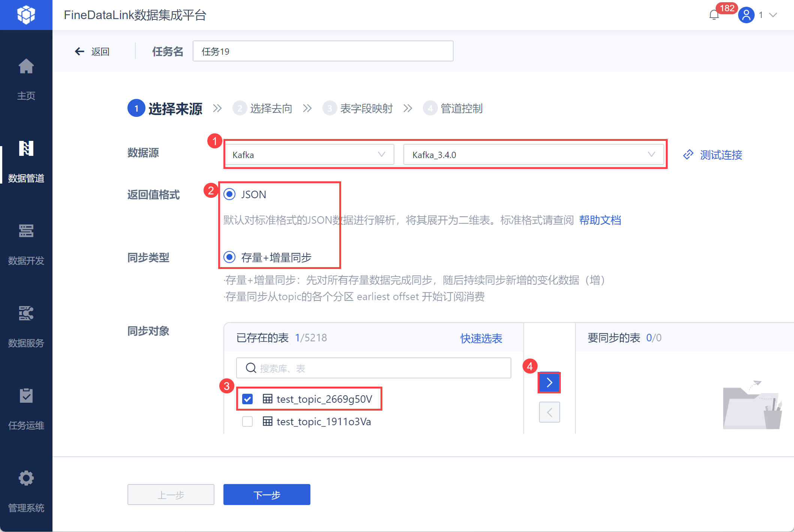Uncheck test_topic_2669g50V table checkbox
Image resolution: width=794 pixels, height=532 pixels.
247,399
